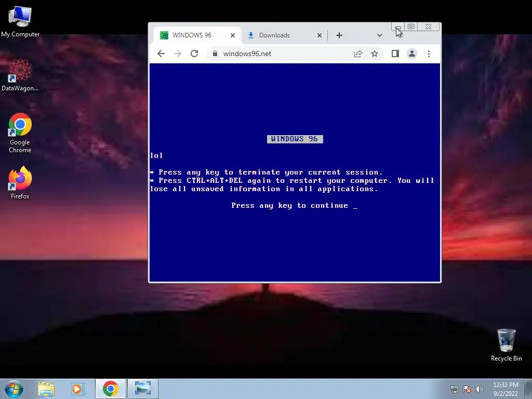Image resolution: width=532 pixels, height=399 pixels.
Task: Open the Chrome profile avatar menu
Action: (x=411, y=54)
